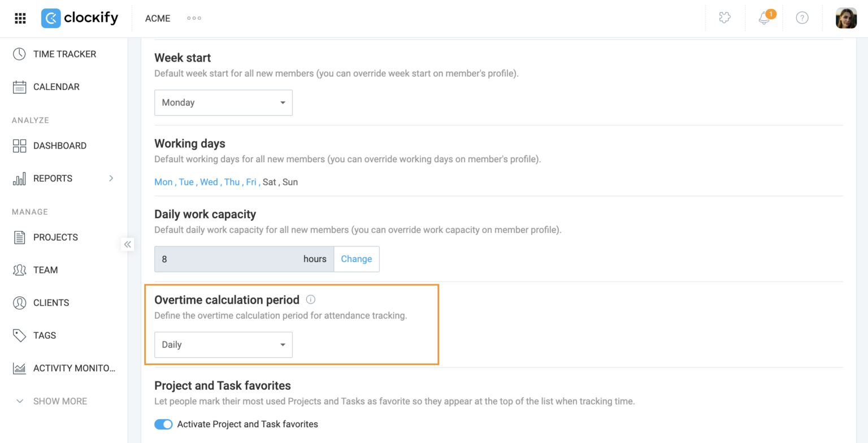The height and width of the screenshot is (443, 868).
Task: Click the puzzle piece integrations icon
Action: tap(724, 18)
